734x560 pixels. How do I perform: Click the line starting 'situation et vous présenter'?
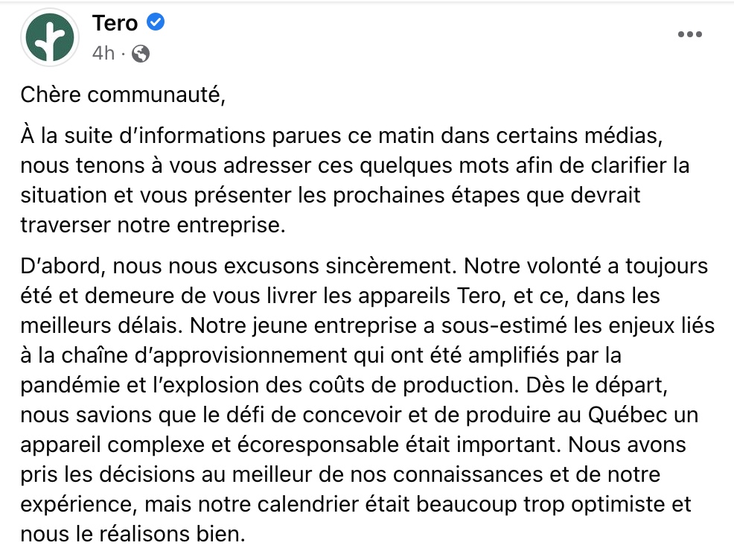click(331, 196)
